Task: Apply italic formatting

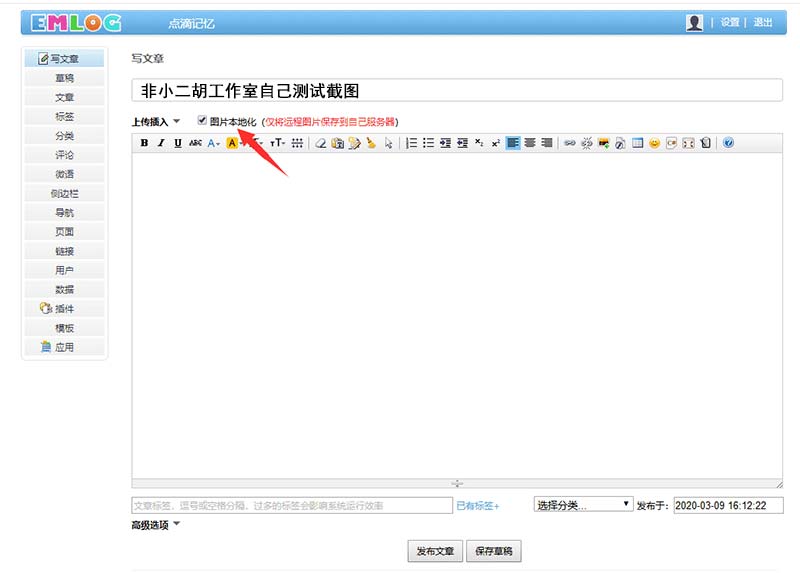Action: pos(161,143)
